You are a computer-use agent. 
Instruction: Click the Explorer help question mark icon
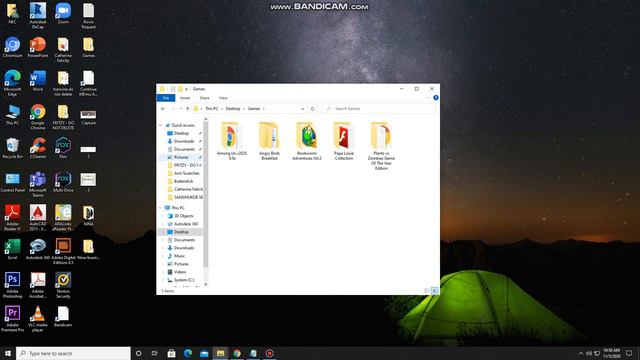(x=436, y=98)
